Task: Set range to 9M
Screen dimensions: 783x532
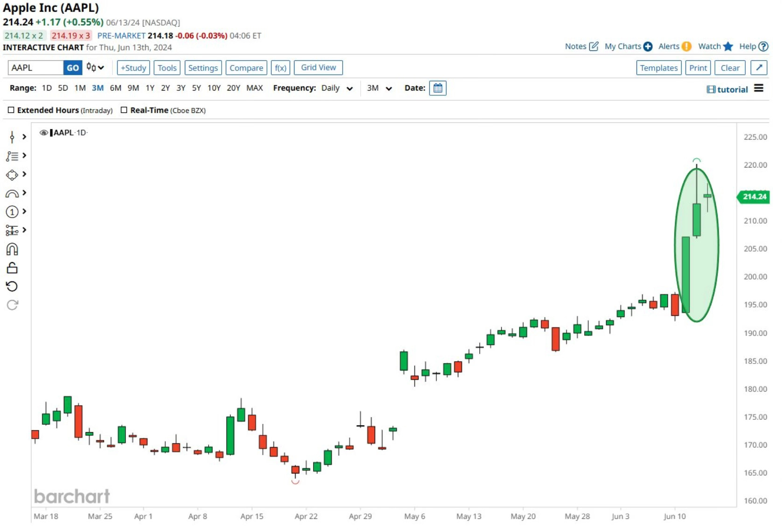Action: [133, 88]
